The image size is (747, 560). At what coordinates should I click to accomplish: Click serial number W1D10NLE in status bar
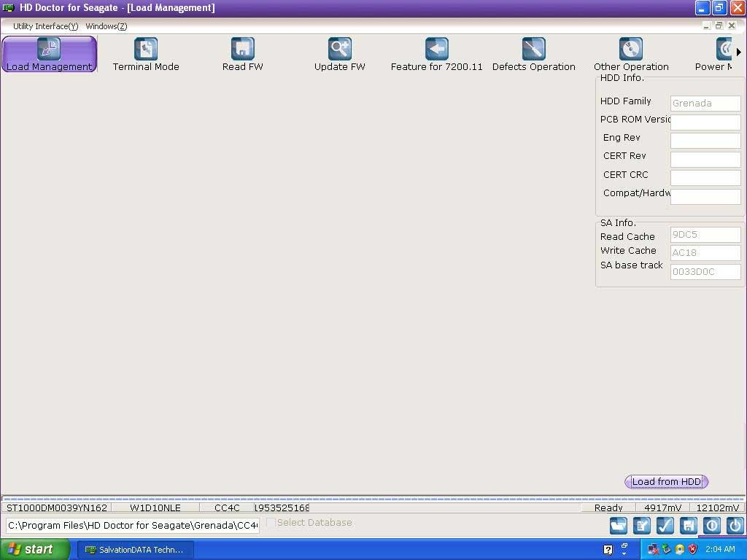pos(155,507)
